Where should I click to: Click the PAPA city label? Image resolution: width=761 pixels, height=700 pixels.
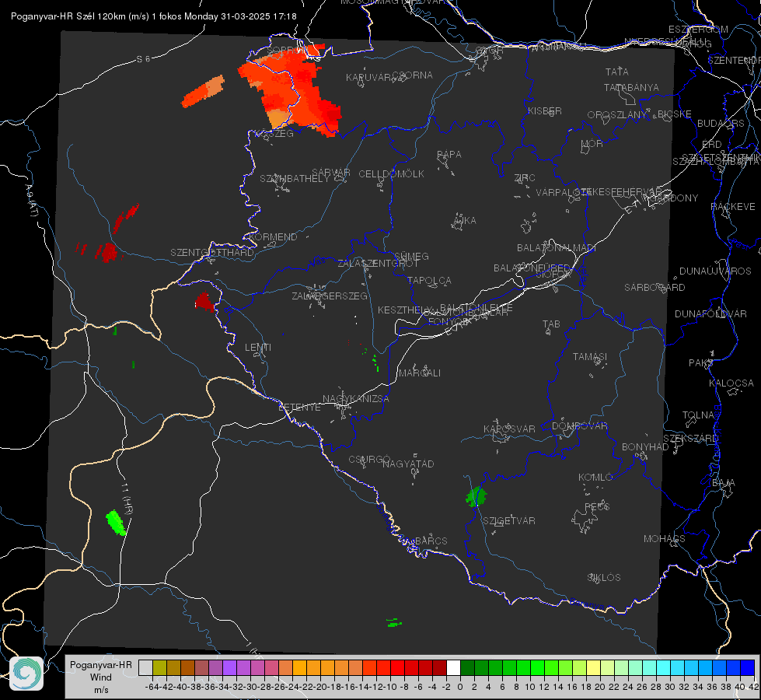click(449, 155)
